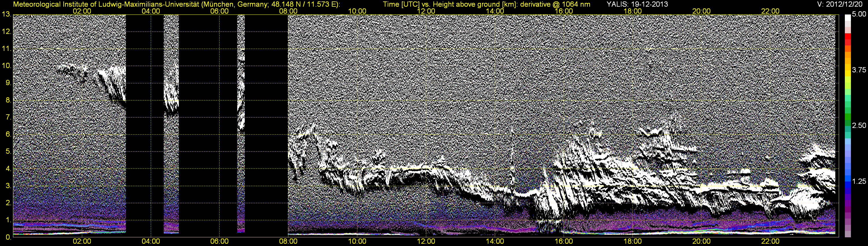This screenshot has height=246, width=868.
Task: Click the color scale value 5.00
Action: click(859, 14)
